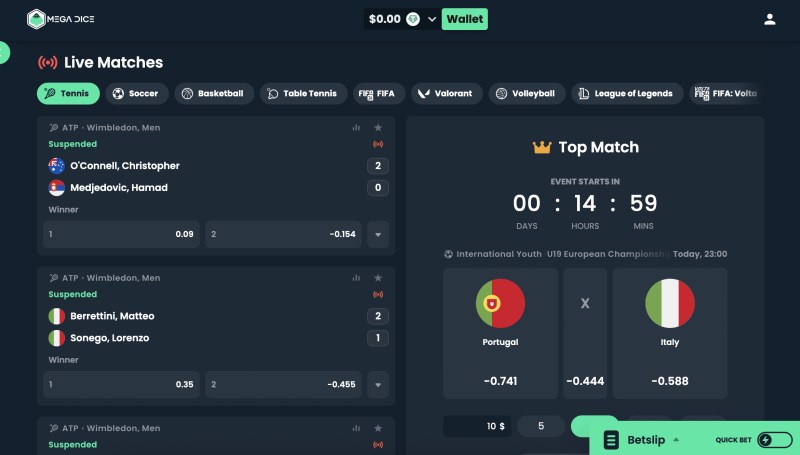Screen dimensions: 800x455
Task: Pick Sonego odds -0.455 as winner
Action: click(x=284, y=384)
